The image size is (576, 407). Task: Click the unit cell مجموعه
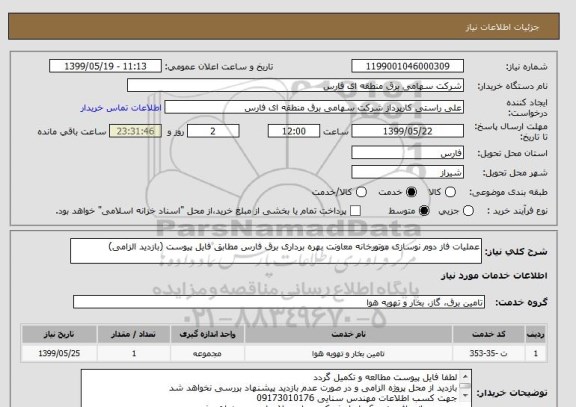tap(207, 353)
